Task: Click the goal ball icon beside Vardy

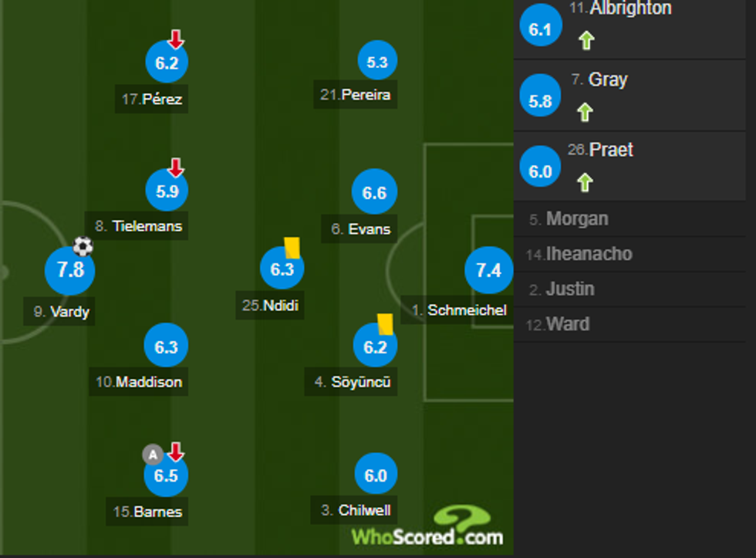Action: click(x=83, y=247)
